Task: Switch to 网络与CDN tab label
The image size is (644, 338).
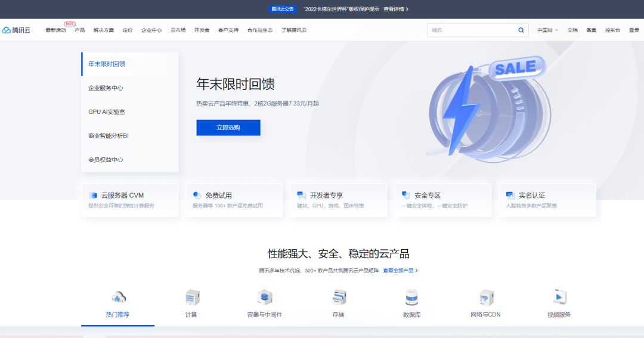Action: (485, 315)
